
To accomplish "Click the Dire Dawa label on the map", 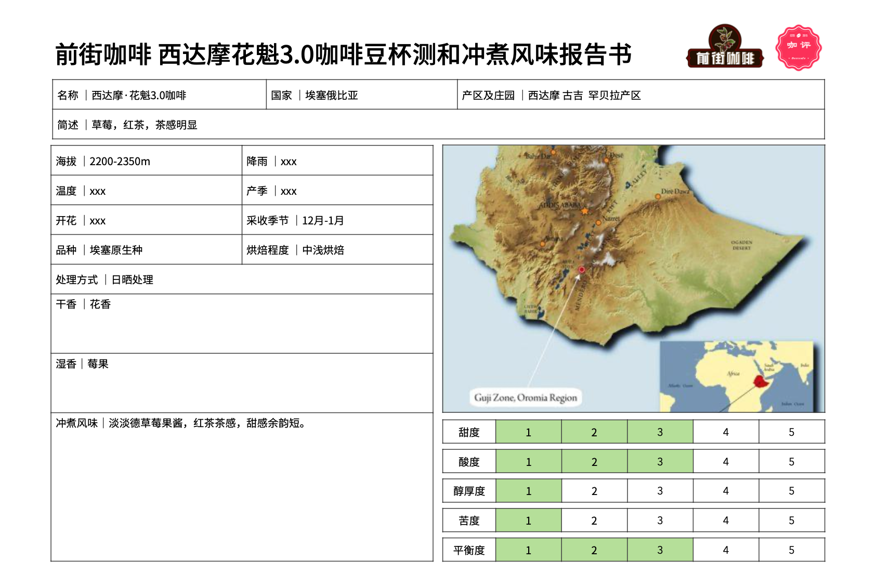I will (x=675, y=191).
